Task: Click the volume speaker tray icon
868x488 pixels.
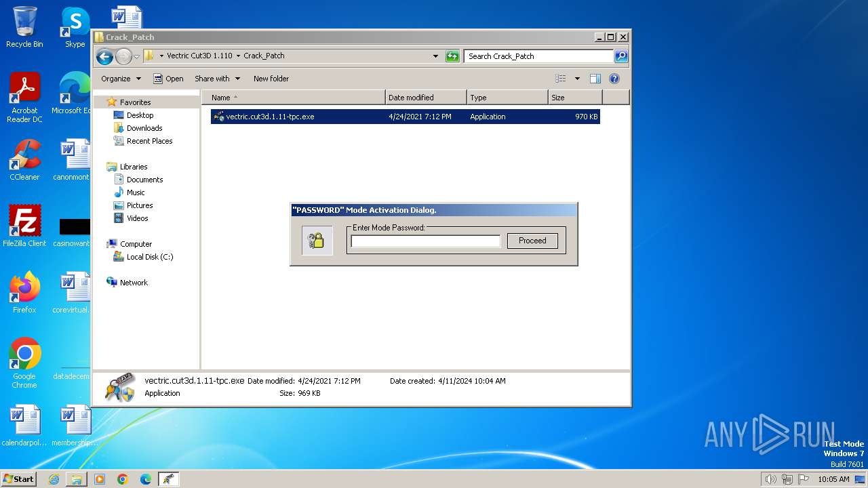Action: [770, 479]
